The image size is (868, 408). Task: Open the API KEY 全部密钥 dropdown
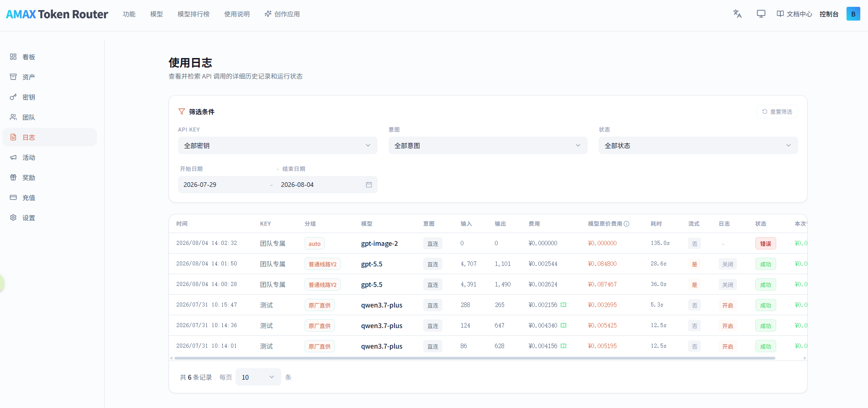[x=278, y=145]
